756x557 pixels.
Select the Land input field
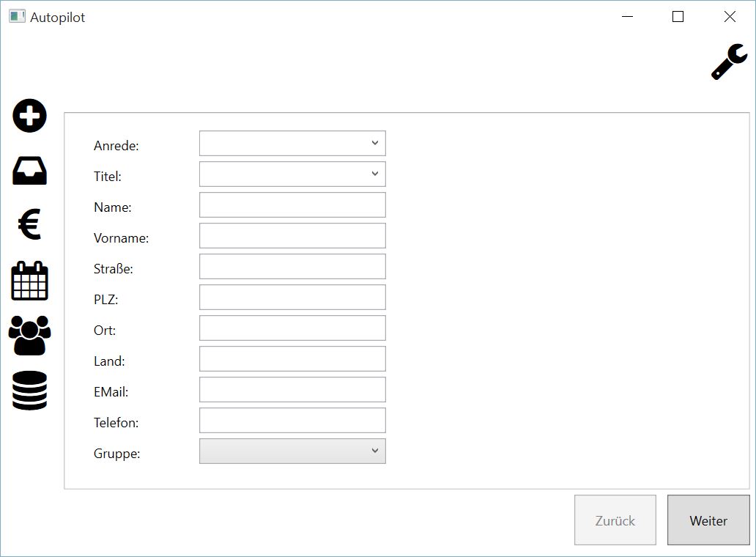292,359
